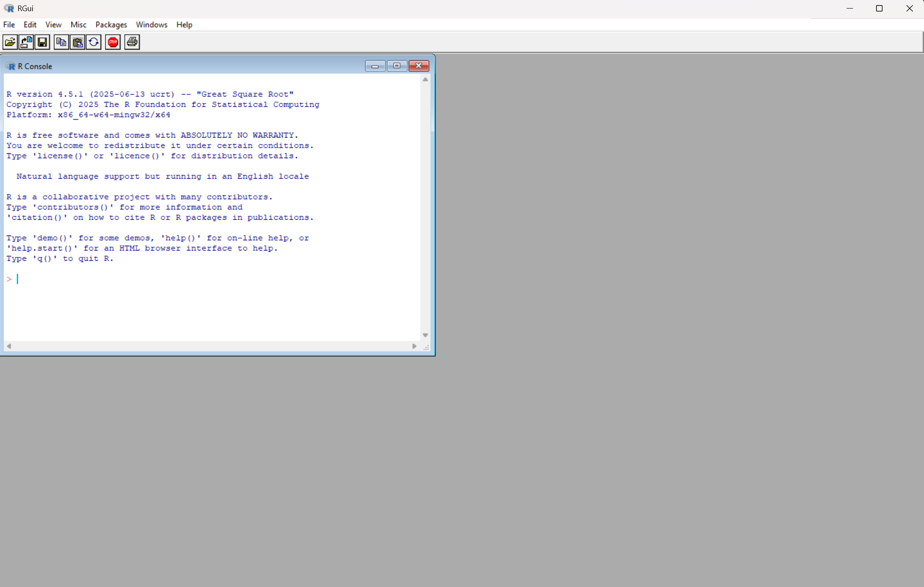Screen dimensions: 924x587
Task: Click the Load workspace toolbar icon
Action: tap(26, 42)
